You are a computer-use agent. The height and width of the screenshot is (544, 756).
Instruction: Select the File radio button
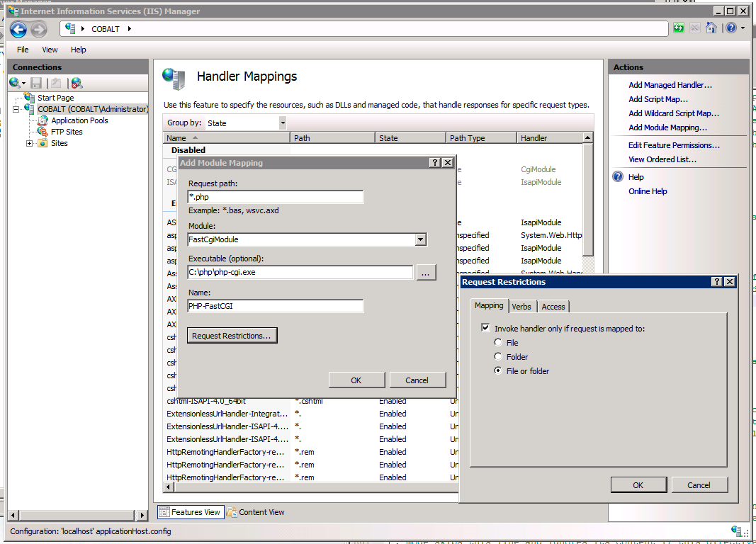pos(499,343)
